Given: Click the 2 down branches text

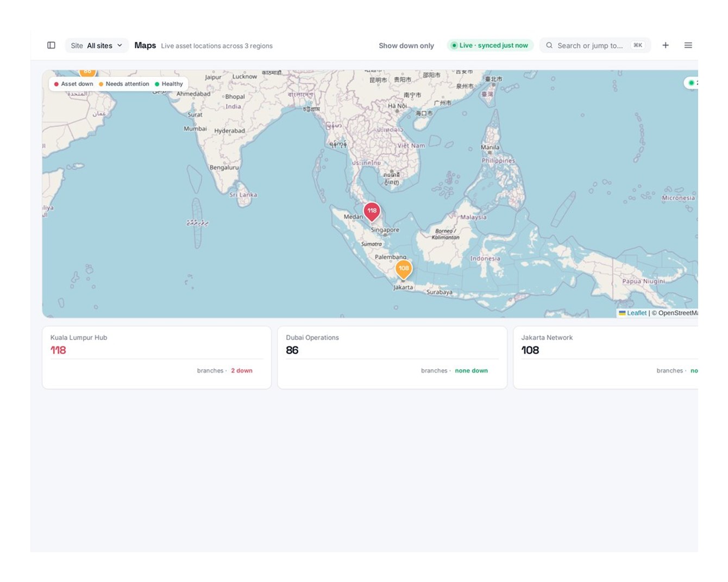Looking at the screenshot, I should click(242, 371).
